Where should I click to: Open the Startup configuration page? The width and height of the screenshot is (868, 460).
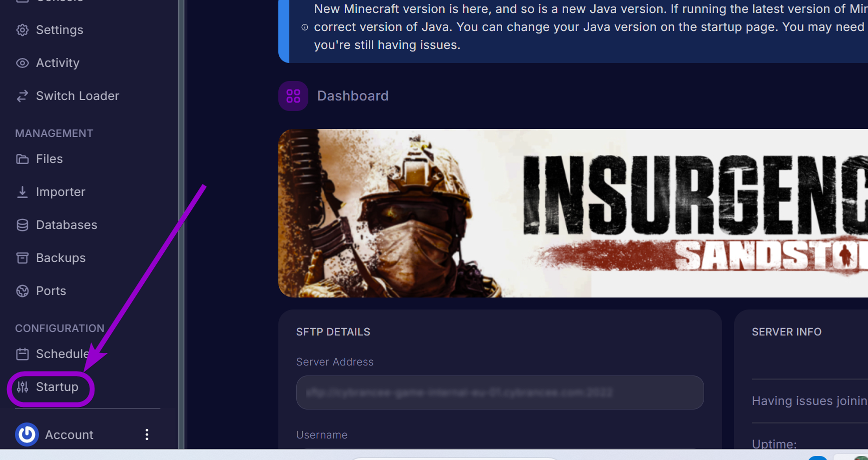click(x=57, y=387)
